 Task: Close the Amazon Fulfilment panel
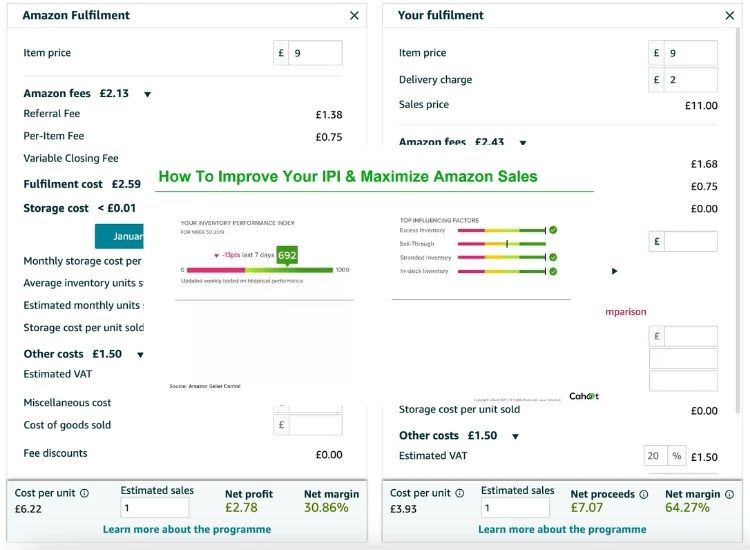click(x=354, y=16)
